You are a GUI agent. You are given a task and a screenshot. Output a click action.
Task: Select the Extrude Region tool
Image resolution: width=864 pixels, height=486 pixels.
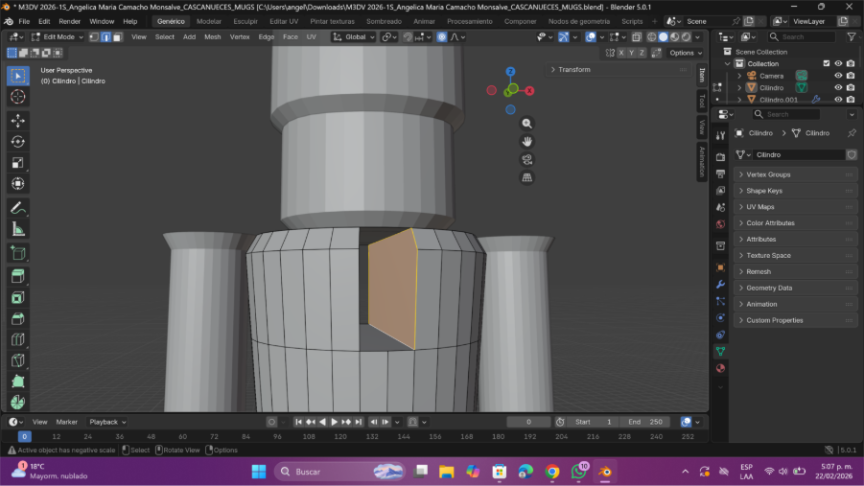point(18,277)
